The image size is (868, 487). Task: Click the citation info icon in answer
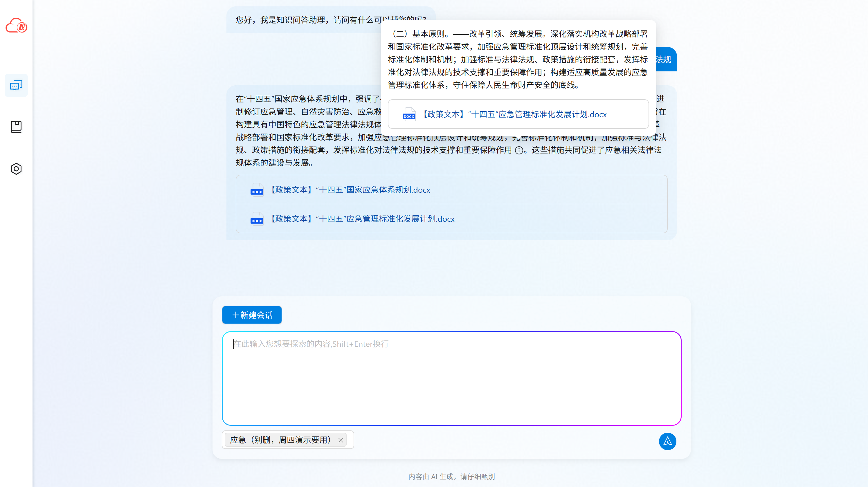(519, 151)
